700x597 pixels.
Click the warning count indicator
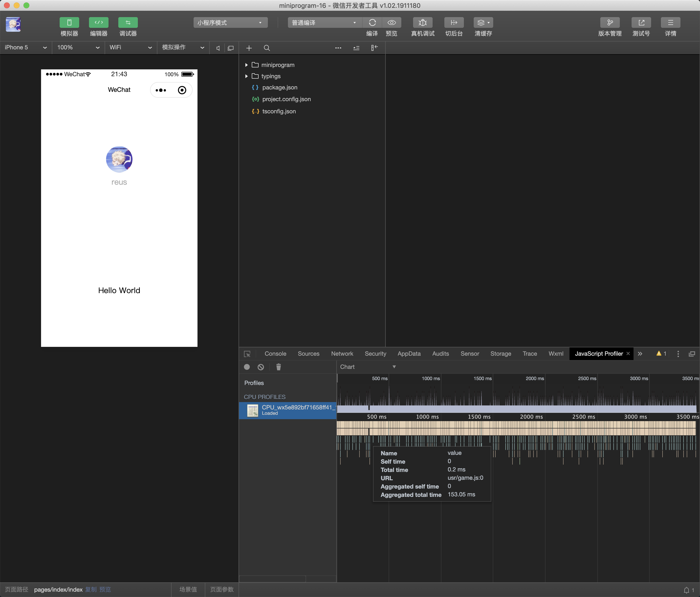(661, 353)
